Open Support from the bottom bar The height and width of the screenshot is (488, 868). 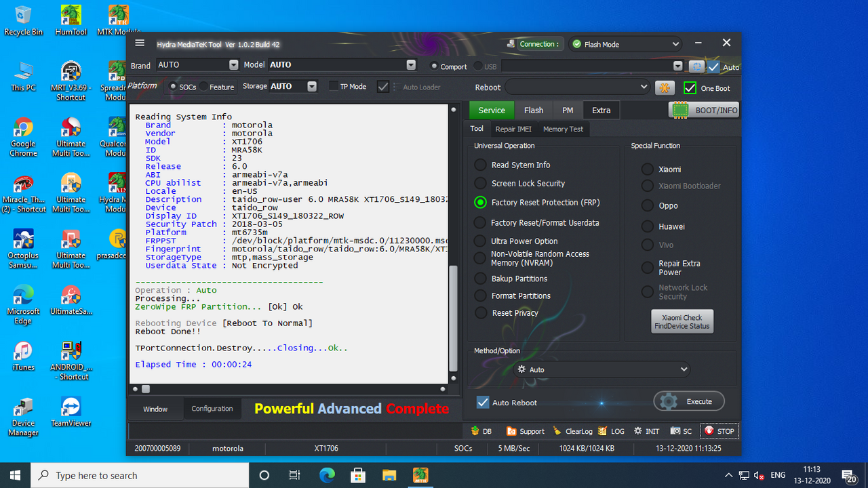(x=526, y=431)
